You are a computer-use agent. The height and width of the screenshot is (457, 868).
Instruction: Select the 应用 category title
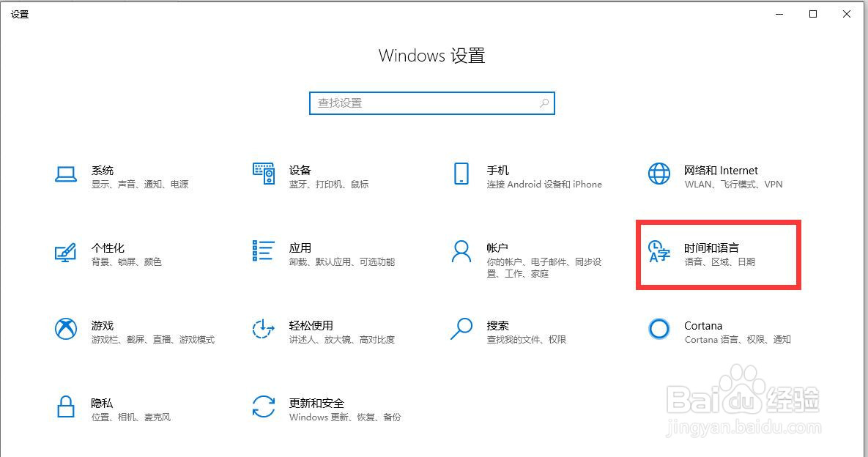point(300,248)
